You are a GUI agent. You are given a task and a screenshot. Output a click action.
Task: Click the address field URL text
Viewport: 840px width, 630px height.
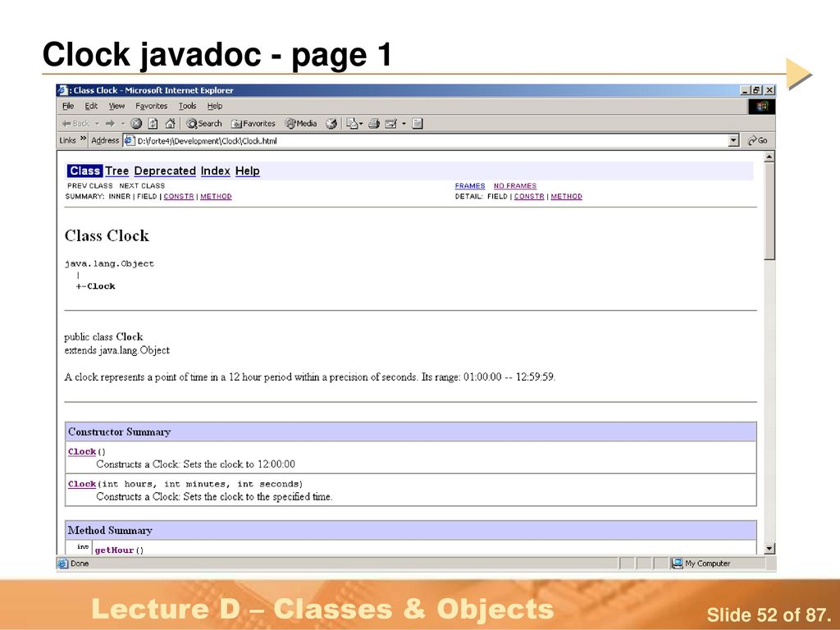(x=208, y=141)
